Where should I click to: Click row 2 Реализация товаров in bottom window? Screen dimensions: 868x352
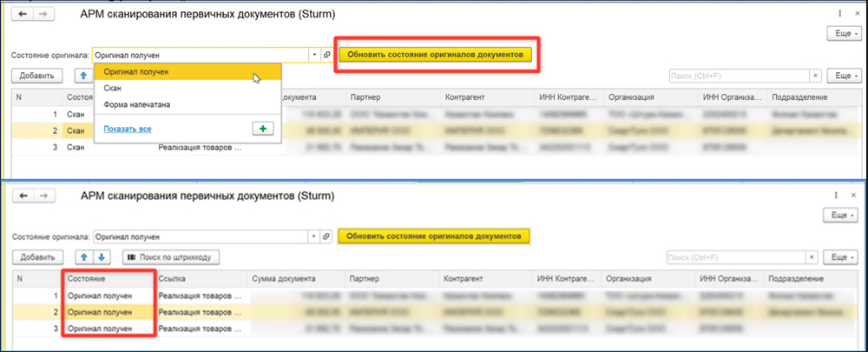200,312
